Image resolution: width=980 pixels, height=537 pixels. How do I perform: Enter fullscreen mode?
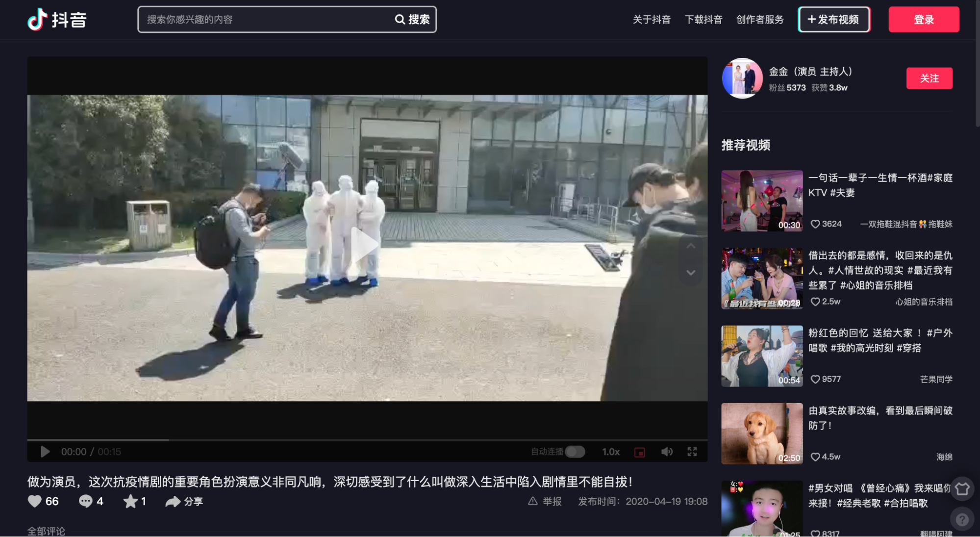coord(692,452)
